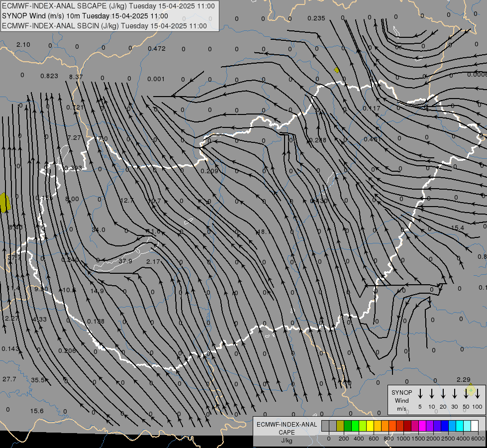The height and width of the screenshot is (448, 487).
Task: Click the '0.288' value on the map
Action: tap(318, 140)
